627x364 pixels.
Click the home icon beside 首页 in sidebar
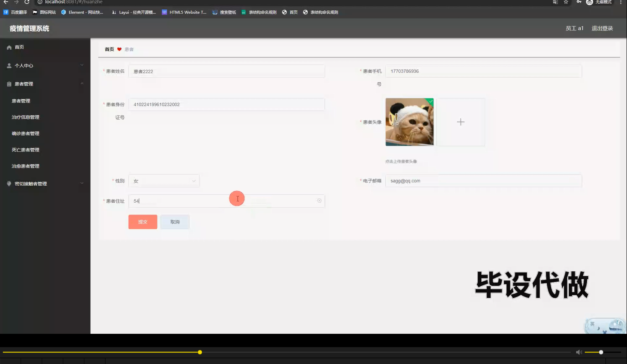(x=9, y=47)
